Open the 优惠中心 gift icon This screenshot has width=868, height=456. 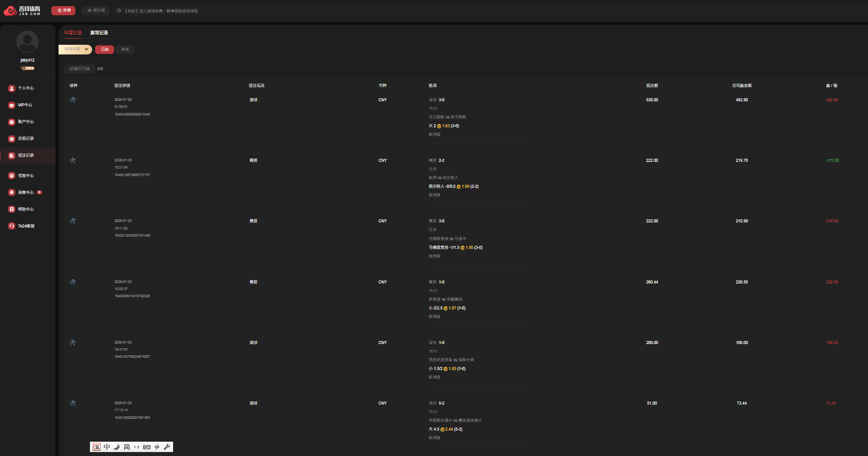[x=12, y=176]
